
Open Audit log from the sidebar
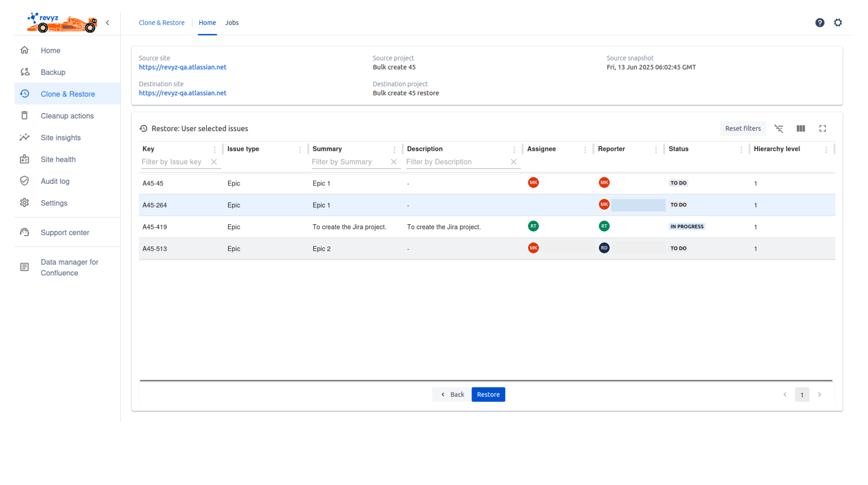(x=55, y=181)
